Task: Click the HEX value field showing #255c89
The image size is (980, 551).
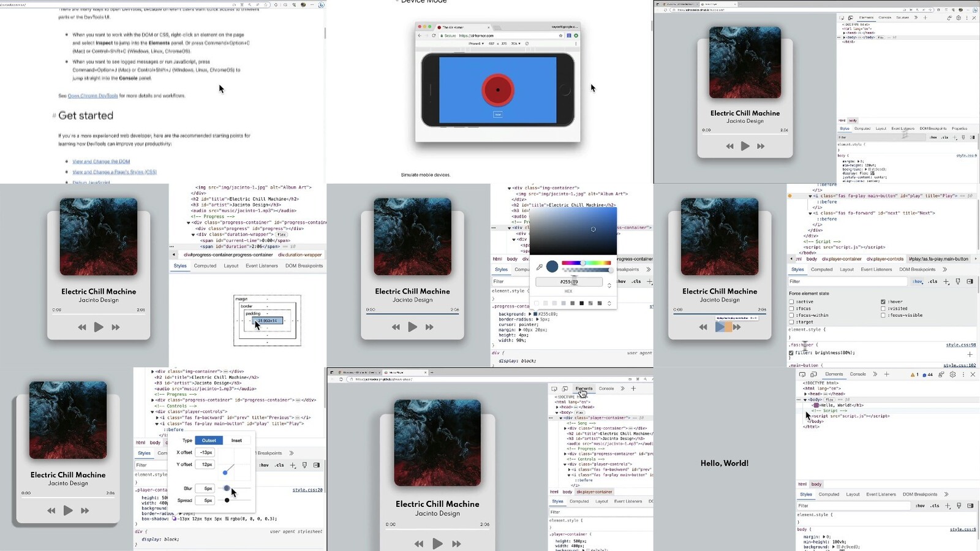Action: coord(569,282)
